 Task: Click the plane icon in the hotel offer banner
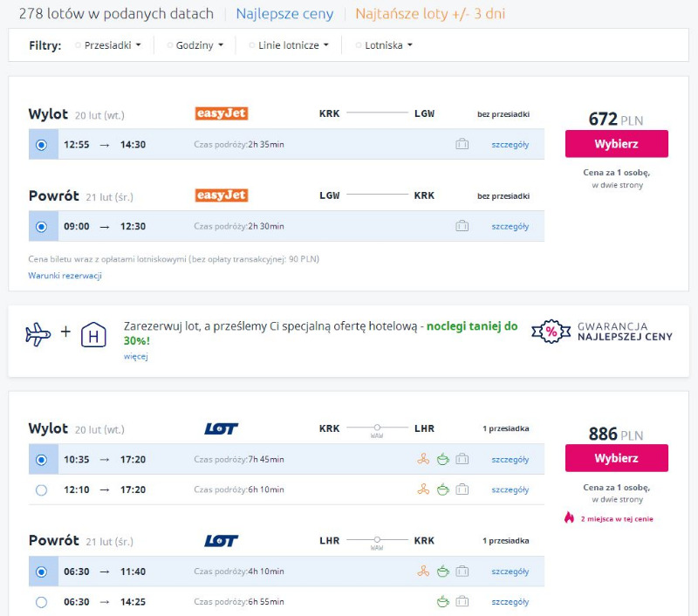click(x=38, y=334)
